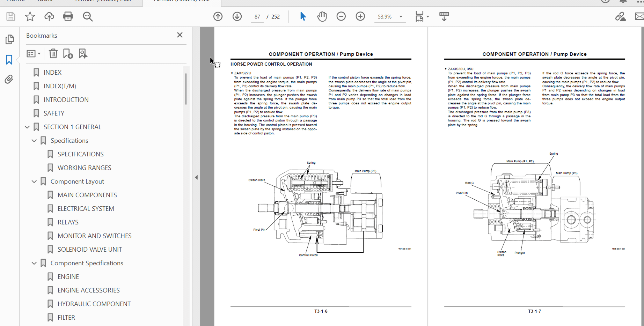The width and height of the screenshot is (644, 326).
Task: Click the zoom out minus button
Action: tap(341, 16)
